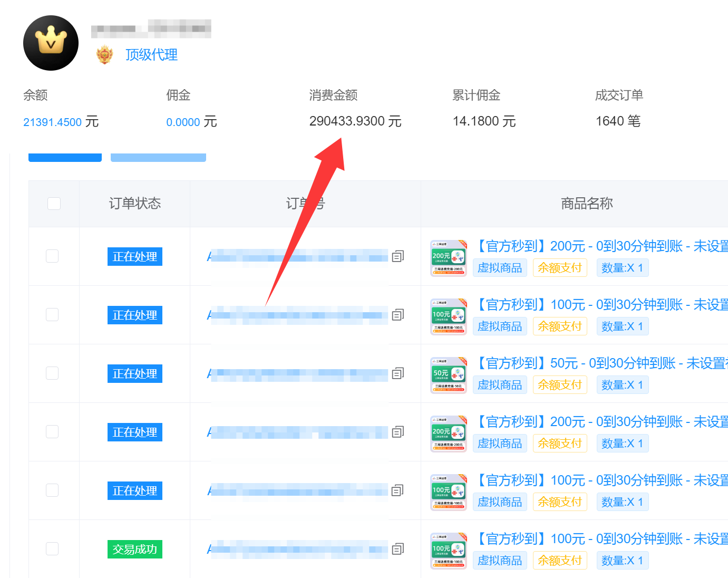Click the 21391.4500 balance amount
This screenshot has height=578, width=728.
click(53, 122)
